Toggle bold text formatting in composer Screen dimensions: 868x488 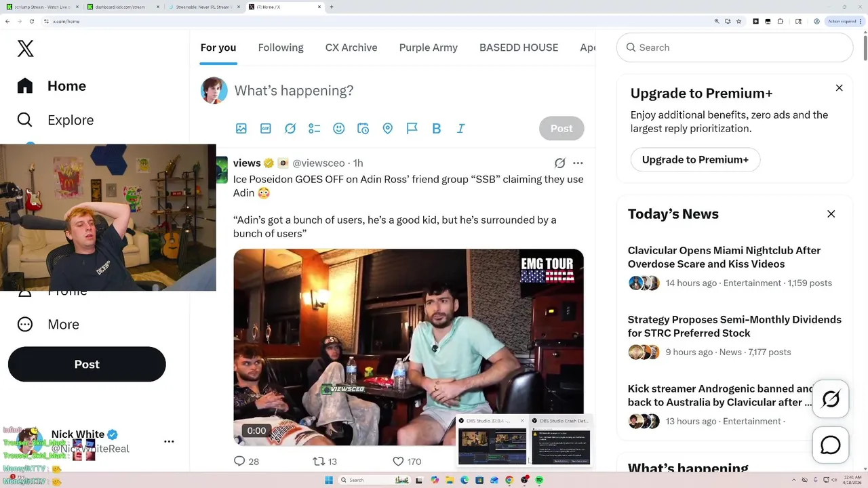(x=437, y=128)
